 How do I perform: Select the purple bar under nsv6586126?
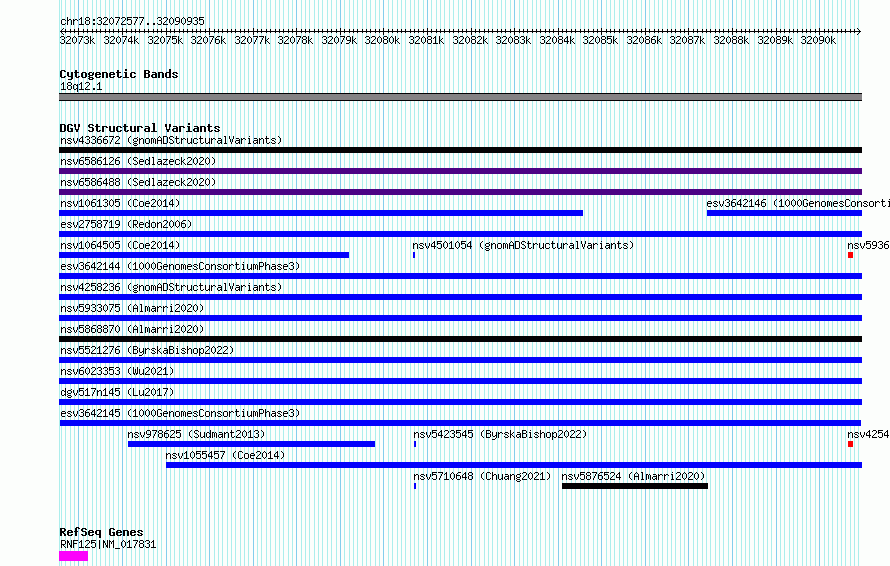tap(460, 171)
